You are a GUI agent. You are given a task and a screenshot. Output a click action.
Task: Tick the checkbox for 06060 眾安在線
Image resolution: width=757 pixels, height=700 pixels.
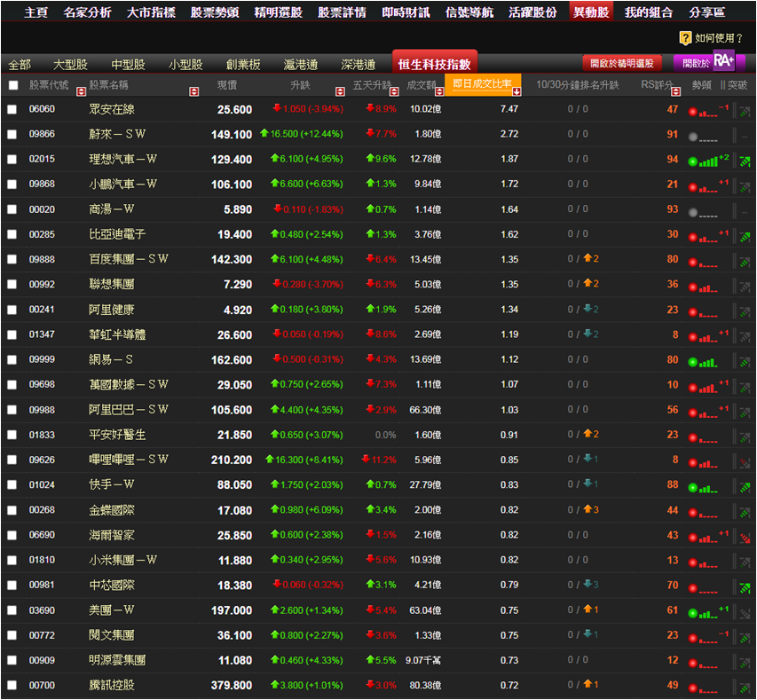(12, 110)
